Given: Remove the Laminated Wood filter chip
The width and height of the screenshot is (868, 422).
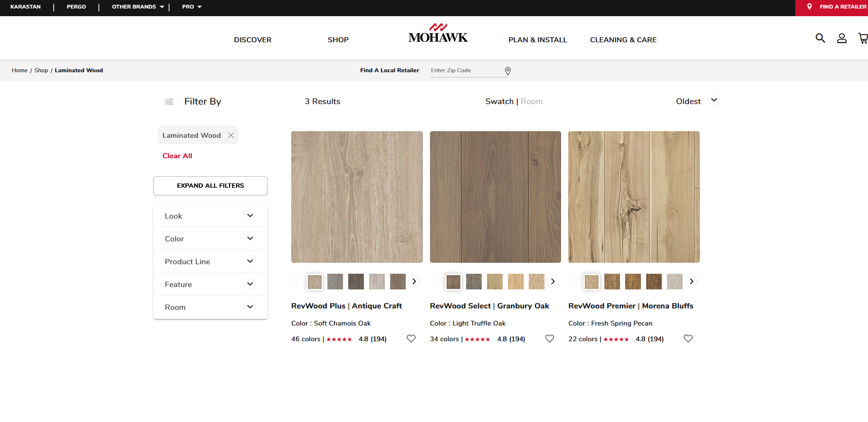Looking at the screenshot, I should point(231,135).
